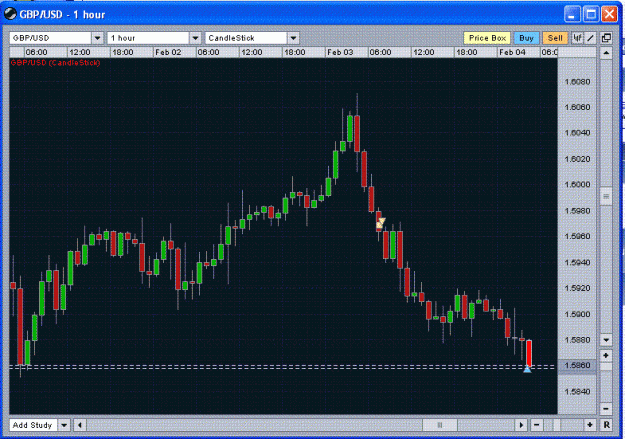Click the Feb 03 date label
The width and height of the screenshot is (625, 439).
tap(340, 52)
